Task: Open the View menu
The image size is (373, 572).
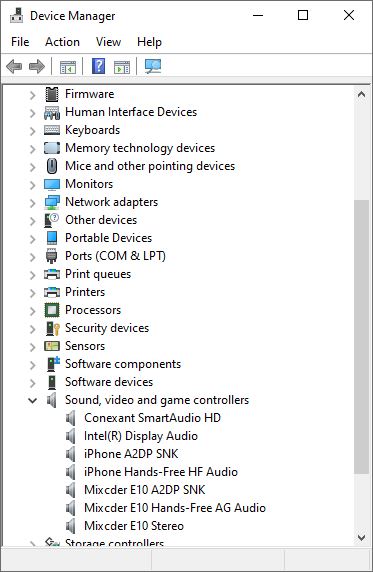Action: click(108, 42)
